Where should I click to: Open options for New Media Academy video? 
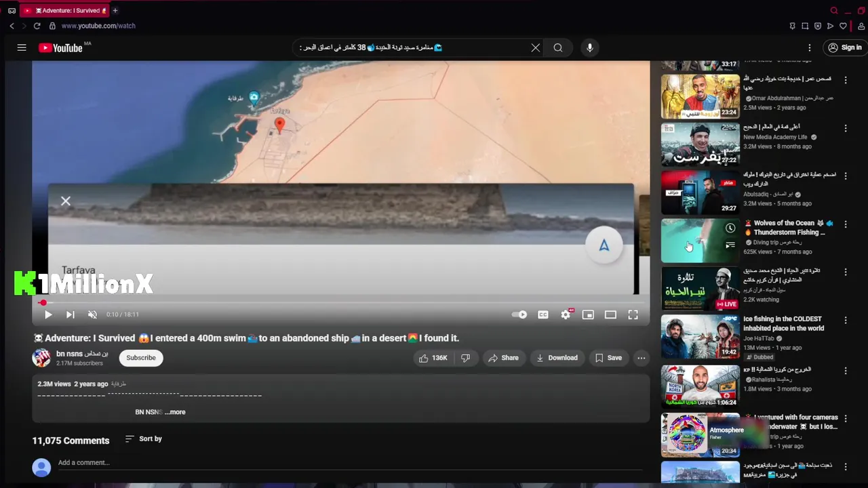[846, 128]
